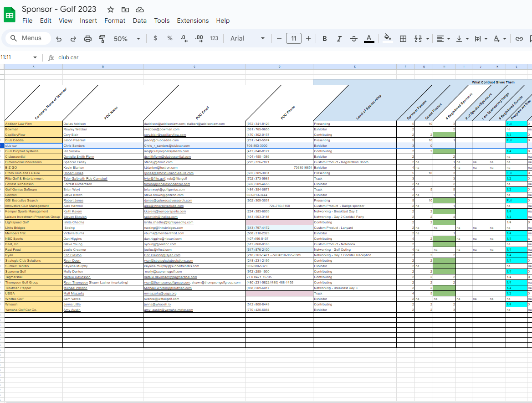Open the View menu
The image size is (532, 403).
tap(66, 21)
